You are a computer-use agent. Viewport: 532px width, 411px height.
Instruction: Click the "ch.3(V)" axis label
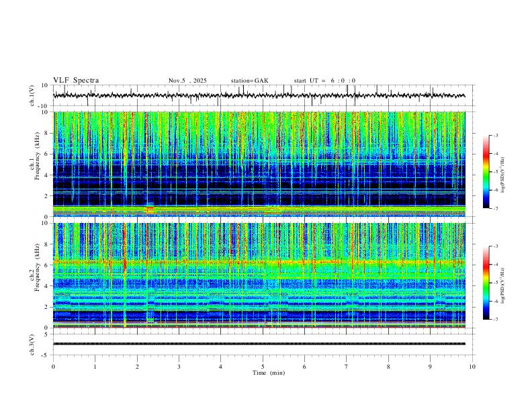[32, 345]
